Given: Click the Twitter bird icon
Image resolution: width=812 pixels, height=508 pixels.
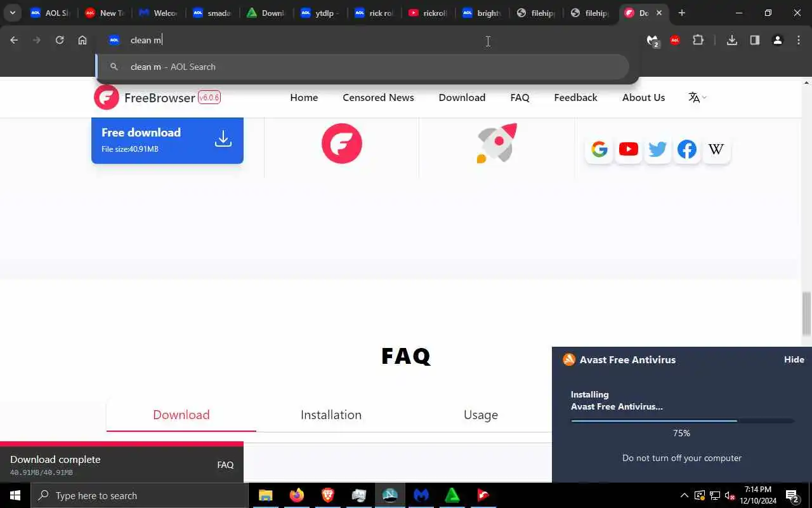Looking at the screenshot, I should point(658,149).
